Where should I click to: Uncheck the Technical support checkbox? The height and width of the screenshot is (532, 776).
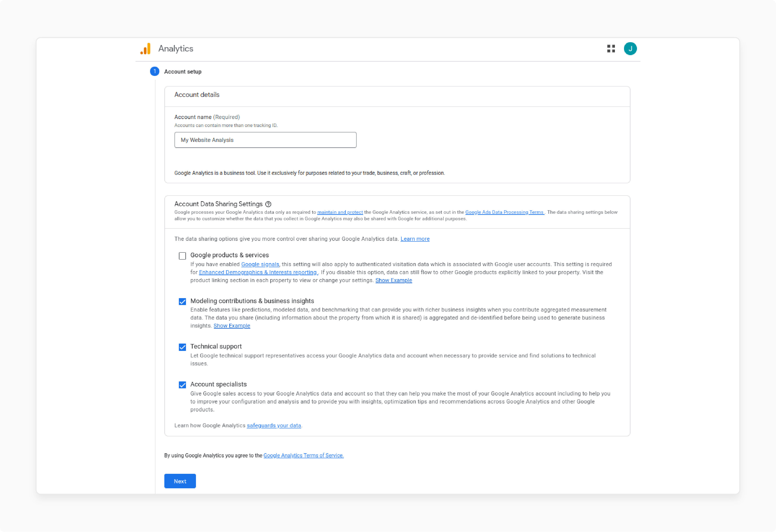[182, 347]
